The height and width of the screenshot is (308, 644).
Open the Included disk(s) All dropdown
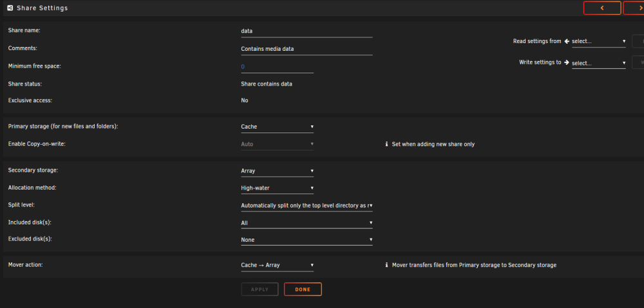(307, 223)
